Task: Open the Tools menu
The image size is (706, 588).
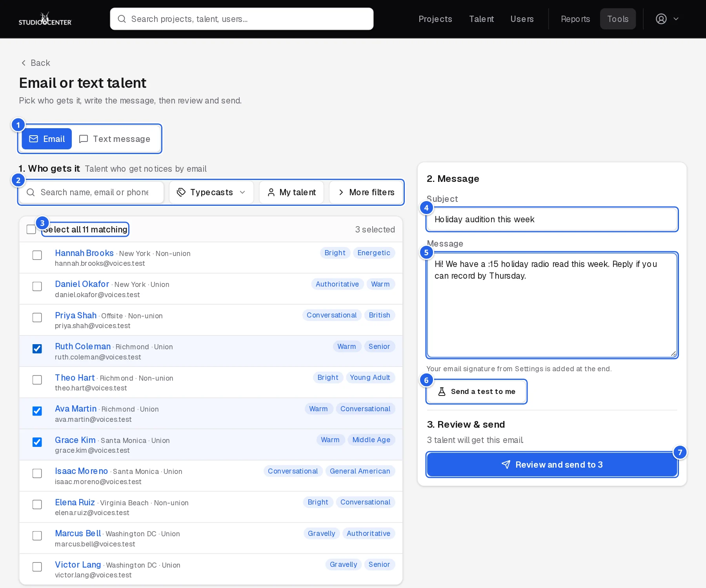Action: click(618, 19)
